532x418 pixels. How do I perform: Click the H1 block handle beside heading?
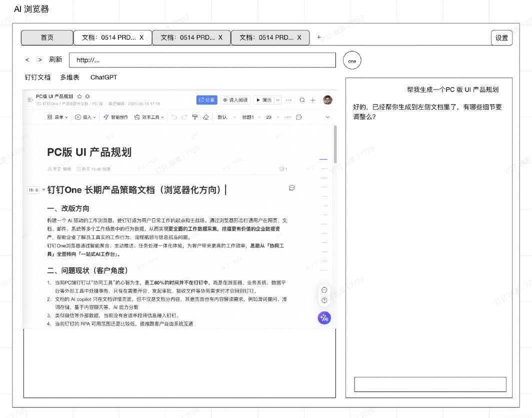coord(33,190)
